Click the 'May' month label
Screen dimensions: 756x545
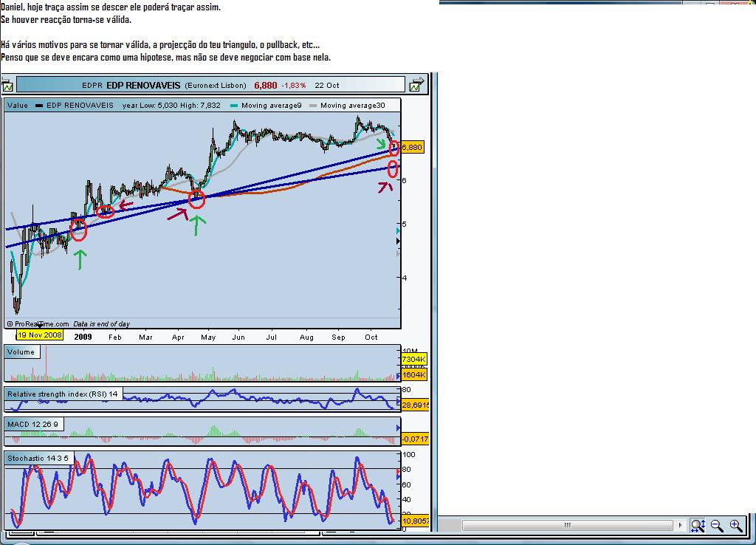pyautogui.click(x=208, y=337)
